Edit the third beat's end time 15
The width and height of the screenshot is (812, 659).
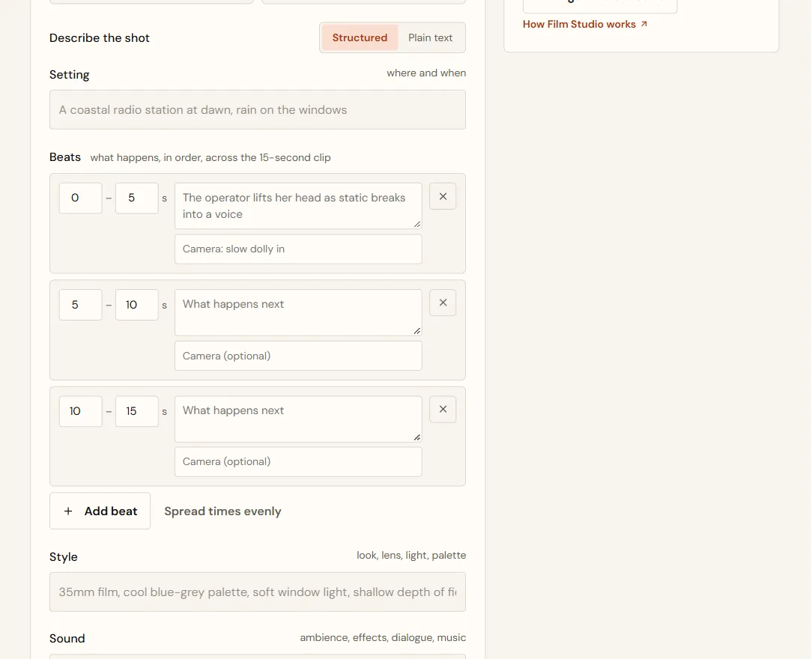point(137,411)
